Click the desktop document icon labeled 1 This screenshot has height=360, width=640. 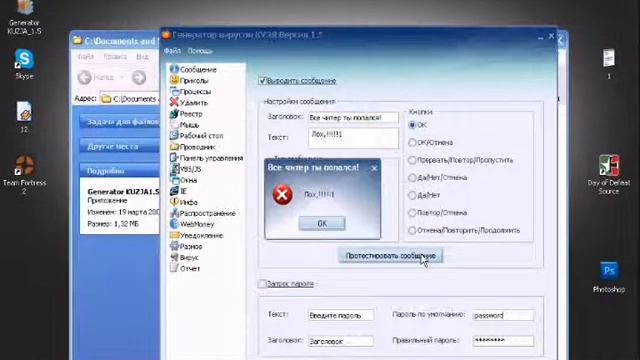point(609,58)
